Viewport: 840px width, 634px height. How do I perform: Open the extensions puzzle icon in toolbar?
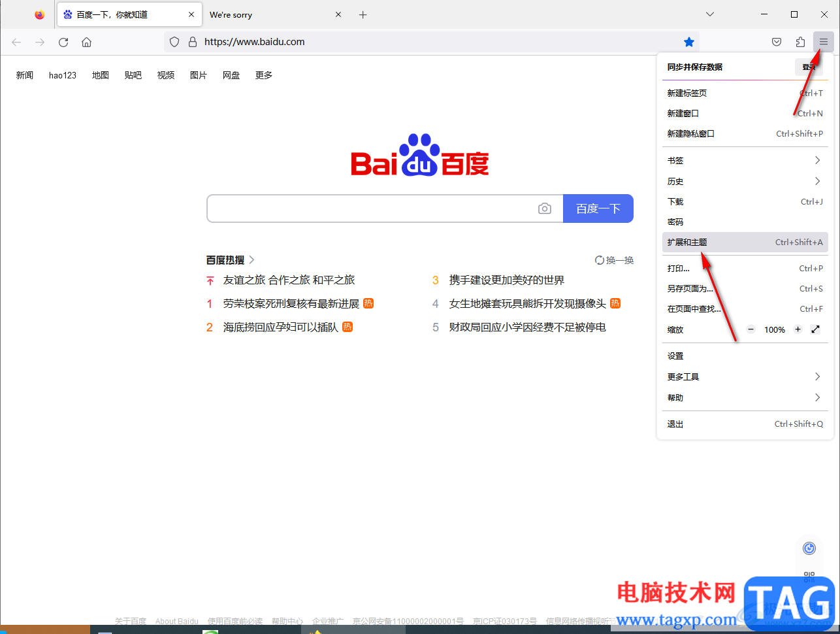pyautogui.click(x=800, y=42)
